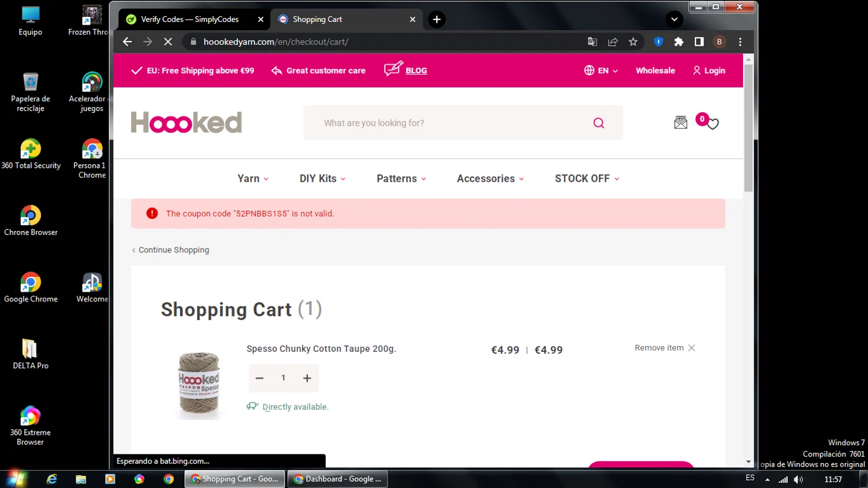Click the 'Directly available' delivery text
The height and width of the screenshot is (488, 868).
point(295,407)
